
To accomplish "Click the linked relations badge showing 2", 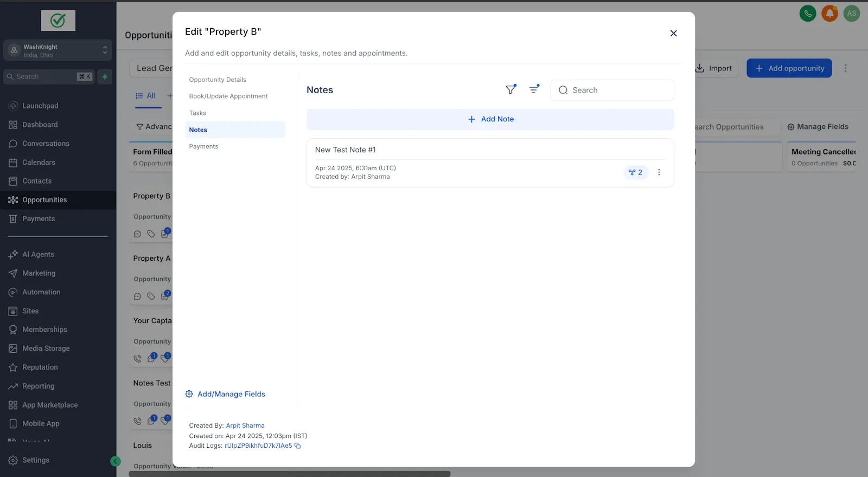I will (x=635, y=172).
